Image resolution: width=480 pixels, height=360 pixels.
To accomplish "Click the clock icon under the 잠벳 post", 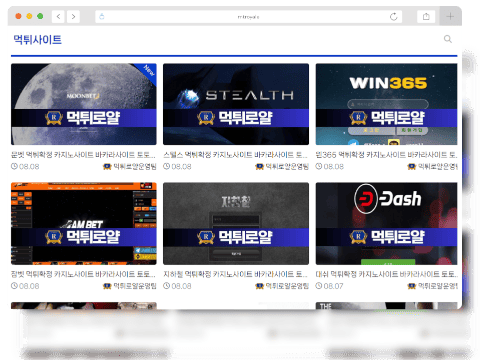I will click(14, 286).
